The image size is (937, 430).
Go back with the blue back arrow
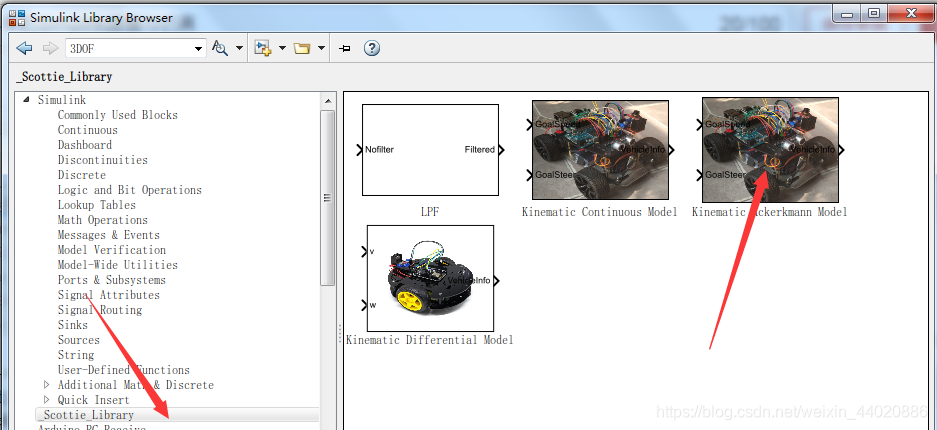pyautogui.click(x=24, y=48)
